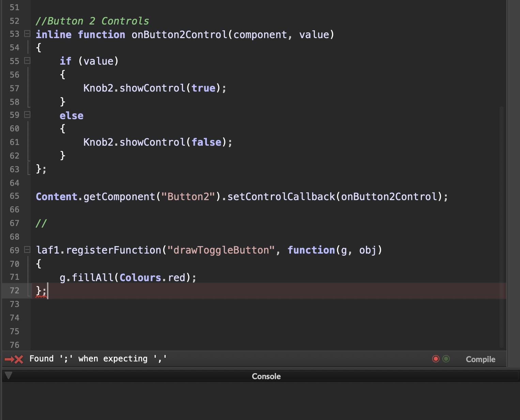This screenshot has width=520, height=420.
Task: Compile the script with the Compile button
Action: click(x=480, y=359)
